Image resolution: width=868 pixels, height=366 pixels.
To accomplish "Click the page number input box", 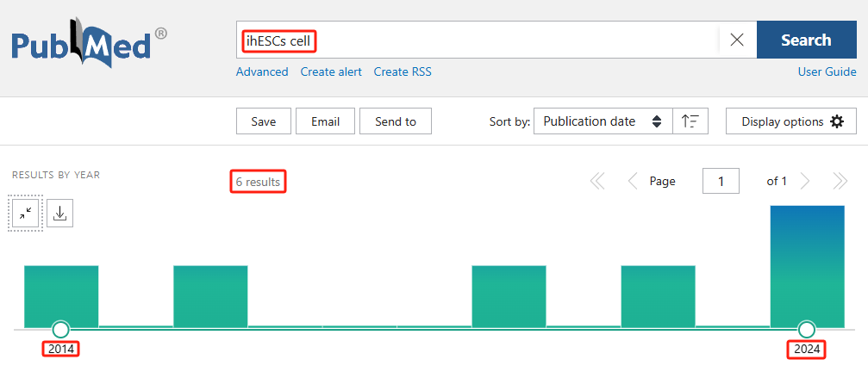I will coord(721,181).
